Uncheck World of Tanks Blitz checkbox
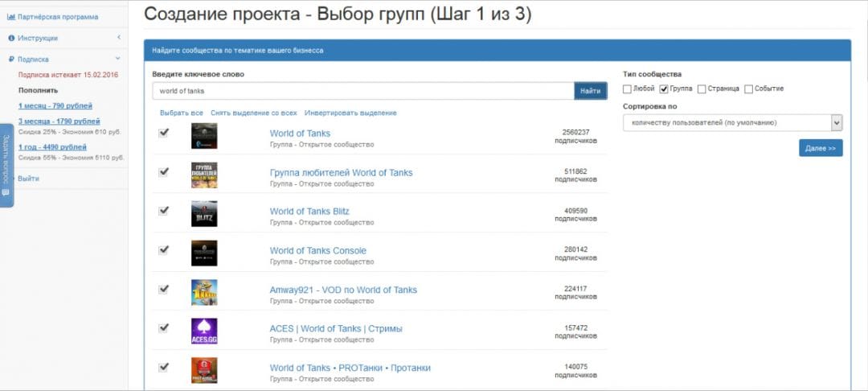 163,211
